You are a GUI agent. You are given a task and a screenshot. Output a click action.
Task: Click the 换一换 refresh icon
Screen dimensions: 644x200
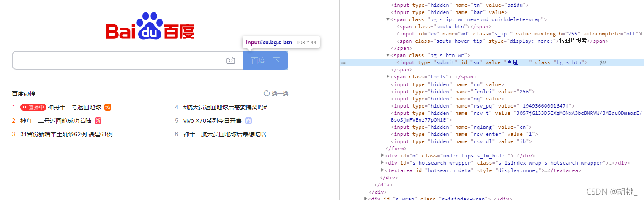[267, 93]
